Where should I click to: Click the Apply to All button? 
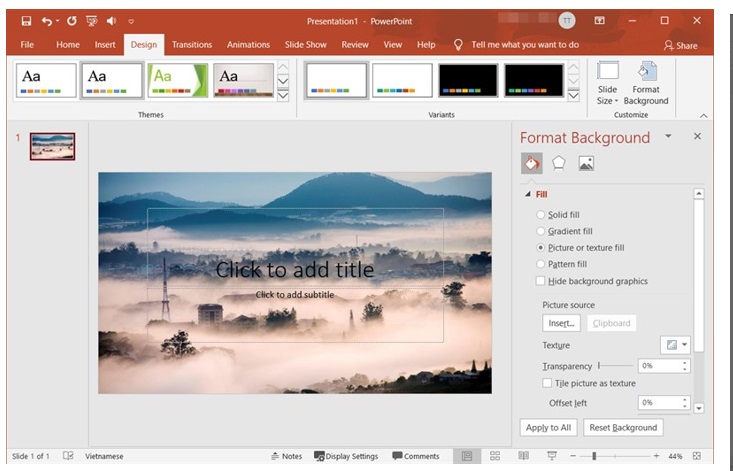tap(548, 427)
